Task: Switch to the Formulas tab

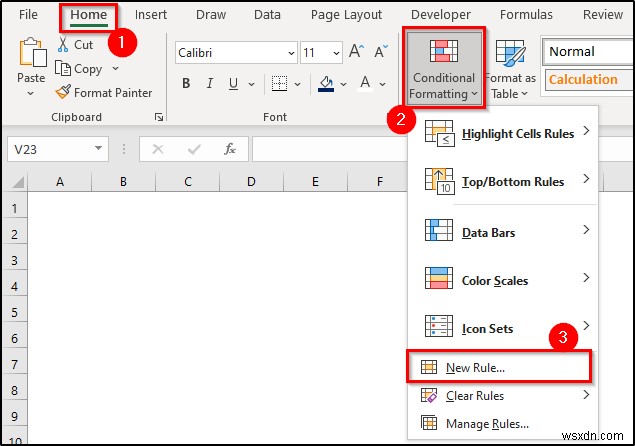Action: pyautogui.click(x=526, y=15)
